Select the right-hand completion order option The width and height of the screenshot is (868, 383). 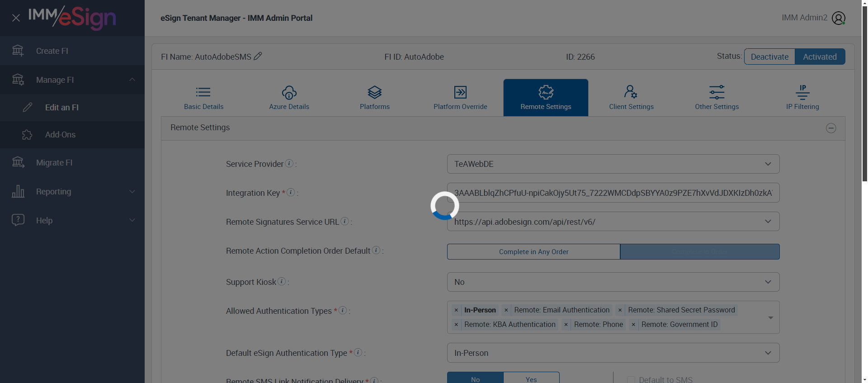pyautogui.click(x=700, y=252)
